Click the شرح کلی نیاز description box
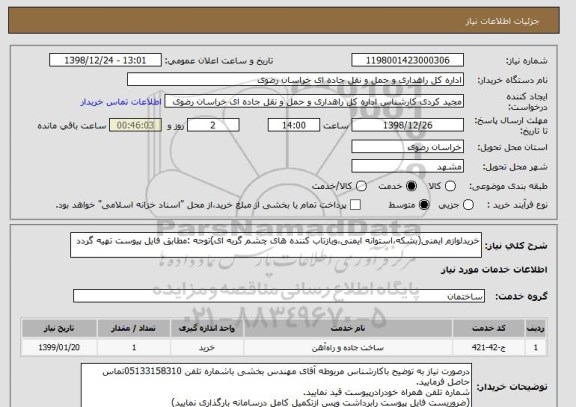The image size is (576, 407). pyautogui.click(x=276, y=245)
